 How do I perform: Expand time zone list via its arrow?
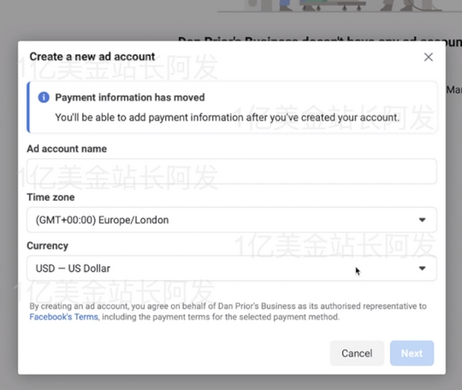click(x=422, y=220)
